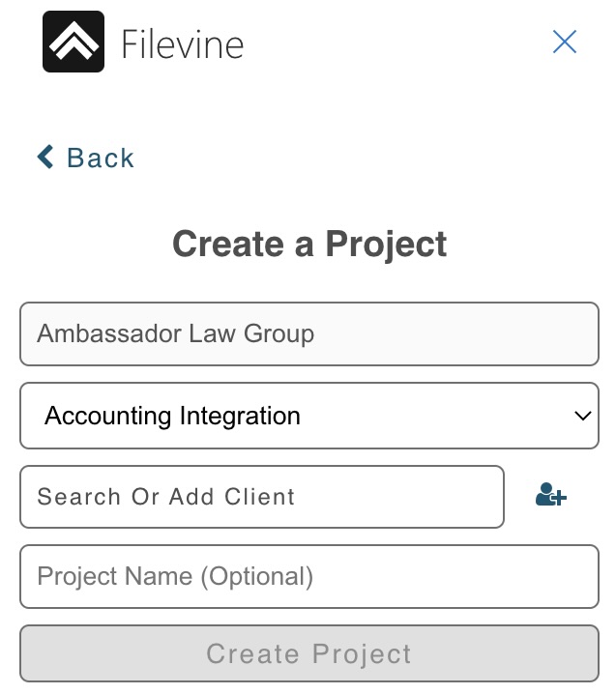Click the Project Name placeholder text
Screen dimensions: 616x694
click(x=175, y=576)
